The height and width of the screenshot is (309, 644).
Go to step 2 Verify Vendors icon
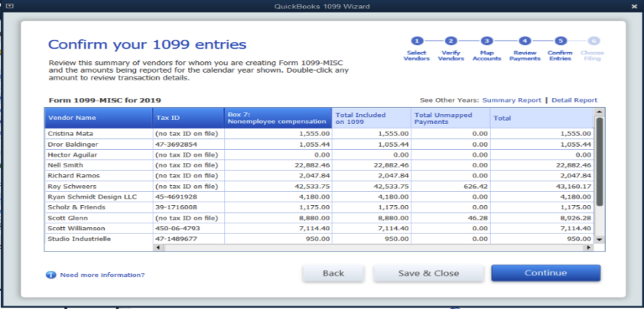[x=451, y=41]
